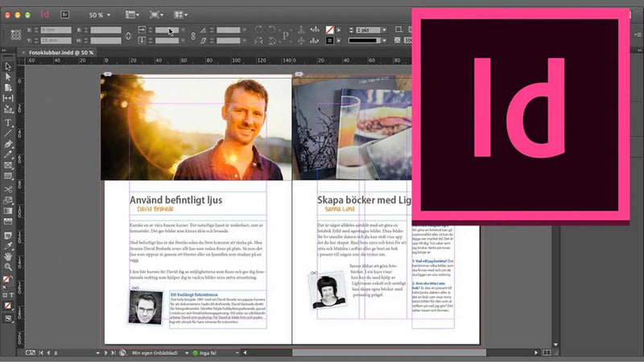Select the Line tool
The width and height of the screenshot is (644, 362).
coord(8,134)
